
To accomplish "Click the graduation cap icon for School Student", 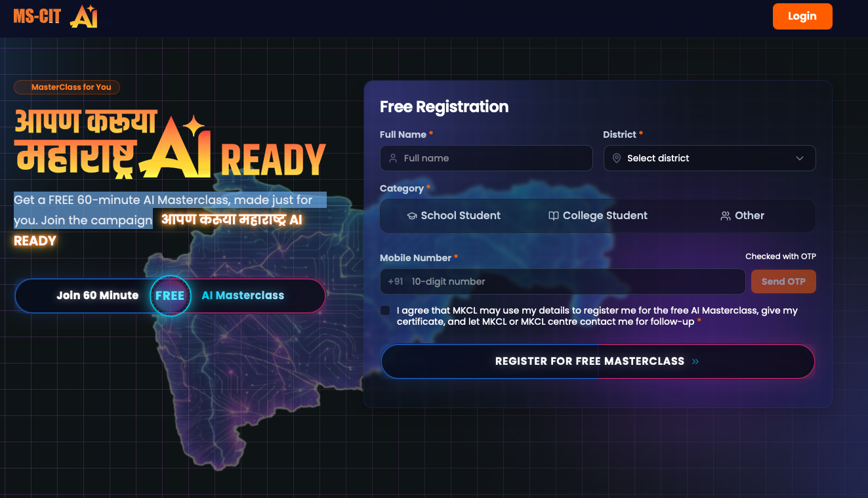I will pyautogui.click(x=412, y=216).
